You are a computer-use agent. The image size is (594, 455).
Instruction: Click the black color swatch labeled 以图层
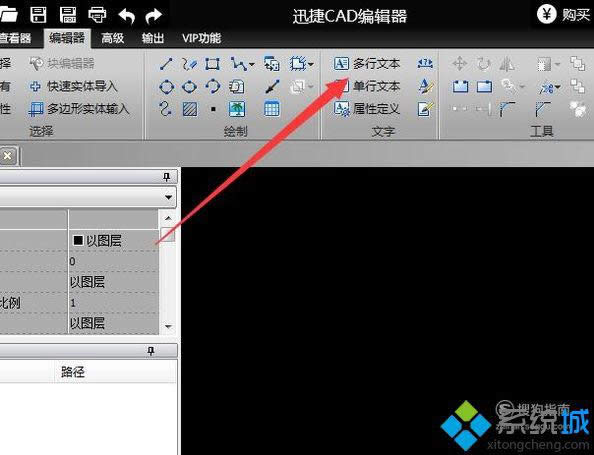click(78, 240)
